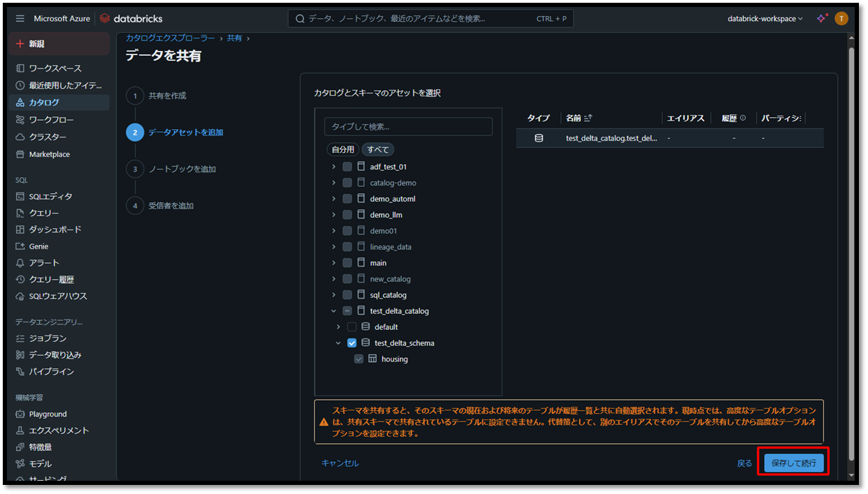Click the history column info icon
The width and height of the screenshot is (868, 494).
742,119
